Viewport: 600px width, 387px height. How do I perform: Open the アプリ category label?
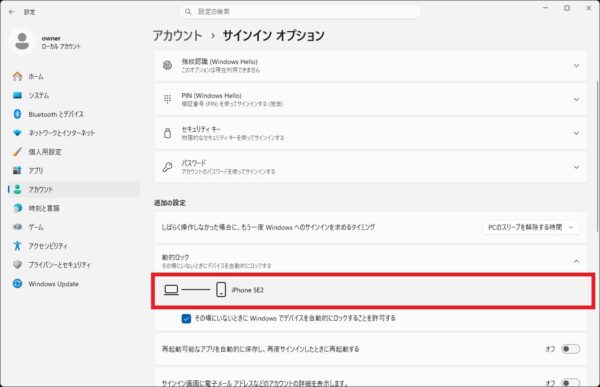tap(36, 170)
